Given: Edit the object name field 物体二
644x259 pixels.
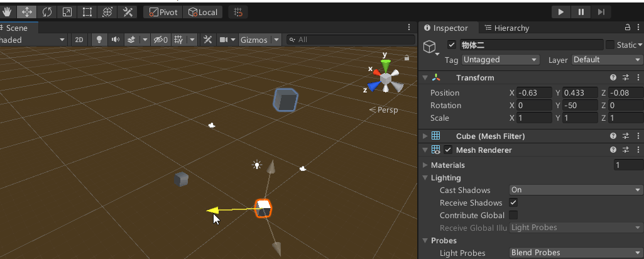Looking at the screenshot, I should pyautogui.click(x=531, y=45).
